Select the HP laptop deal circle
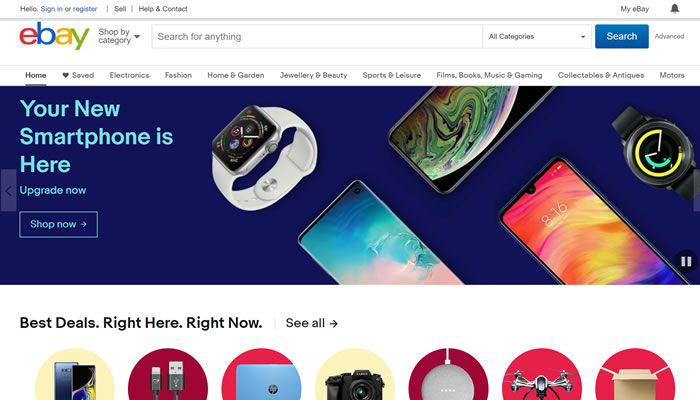700x400 pixels. click(262, 374)
